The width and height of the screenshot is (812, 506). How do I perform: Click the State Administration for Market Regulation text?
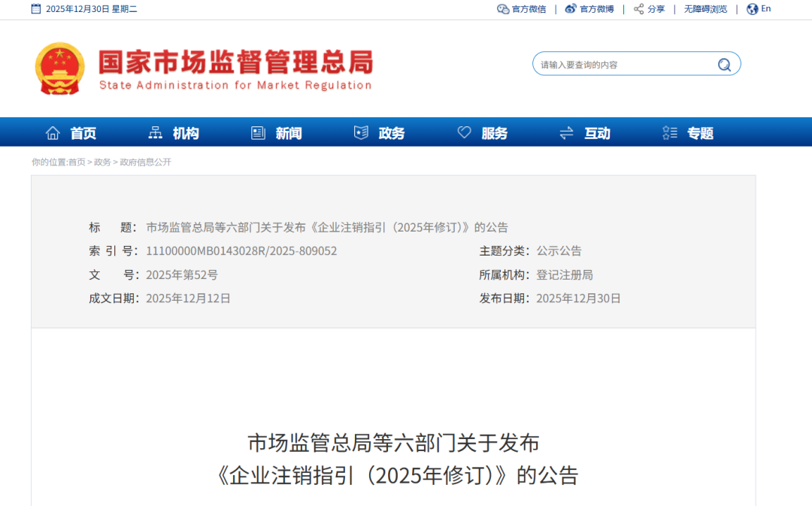(x=235, y=86)
